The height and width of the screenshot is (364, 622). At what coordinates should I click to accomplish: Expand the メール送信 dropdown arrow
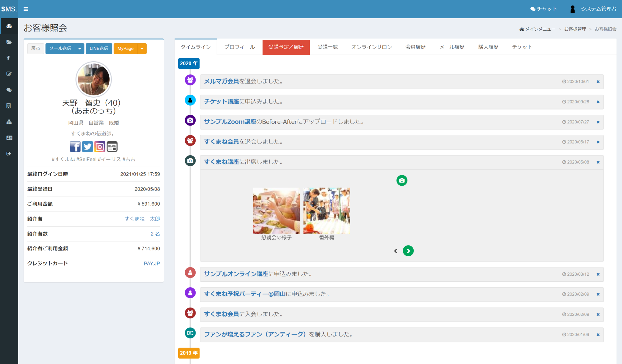80,49
